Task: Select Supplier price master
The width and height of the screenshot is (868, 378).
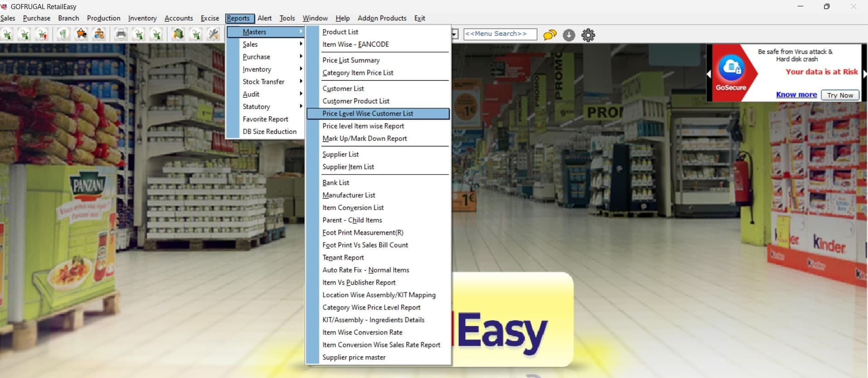Action: click(x=378, y=357)
